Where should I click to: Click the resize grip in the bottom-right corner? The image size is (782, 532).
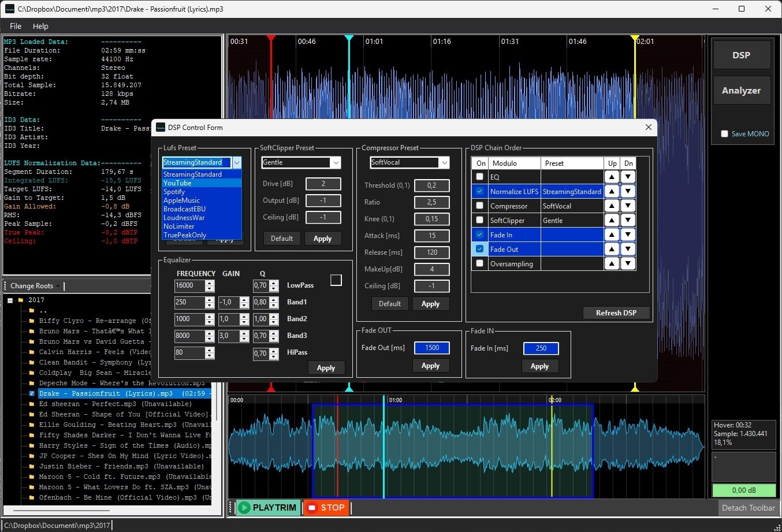[x=777, y=527]
